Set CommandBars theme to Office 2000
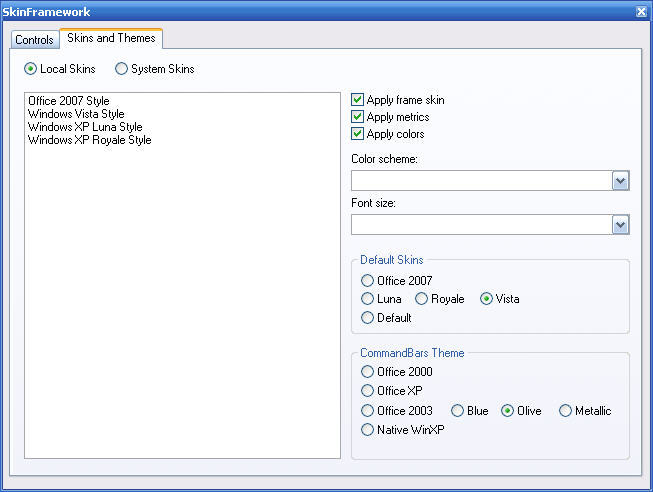 coord(367,371)
